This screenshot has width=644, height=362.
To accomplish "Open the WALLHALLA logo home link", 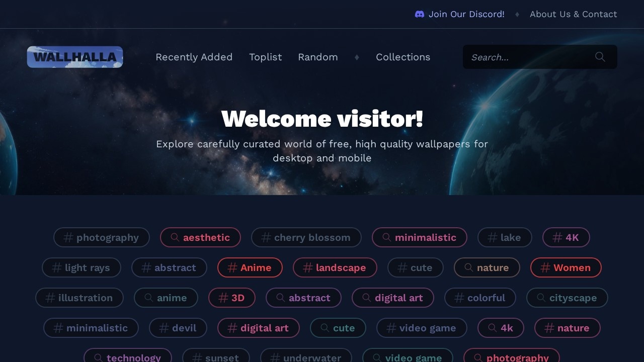I will point(75,57).
